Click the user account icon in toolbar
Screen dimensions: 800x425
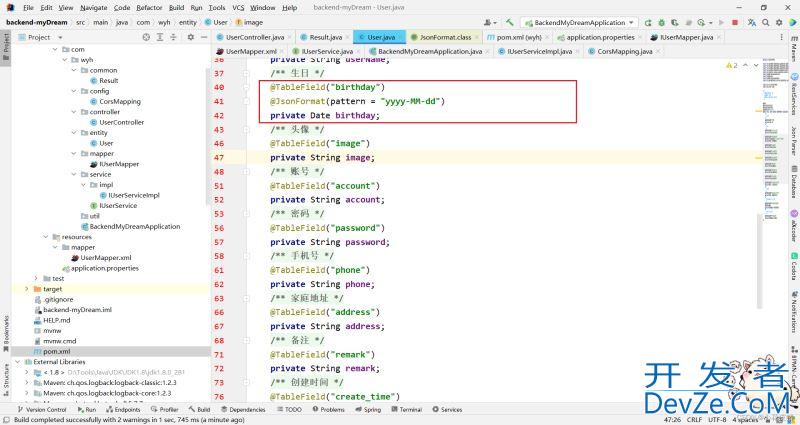tap(489, 22)
